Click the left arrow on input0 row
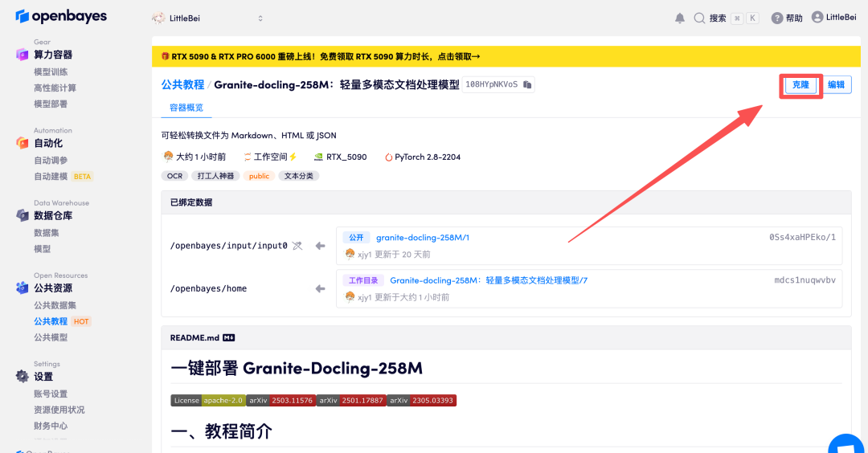This screenshot has height=453, width=868. pyautogui.click(x=320, y=246)
